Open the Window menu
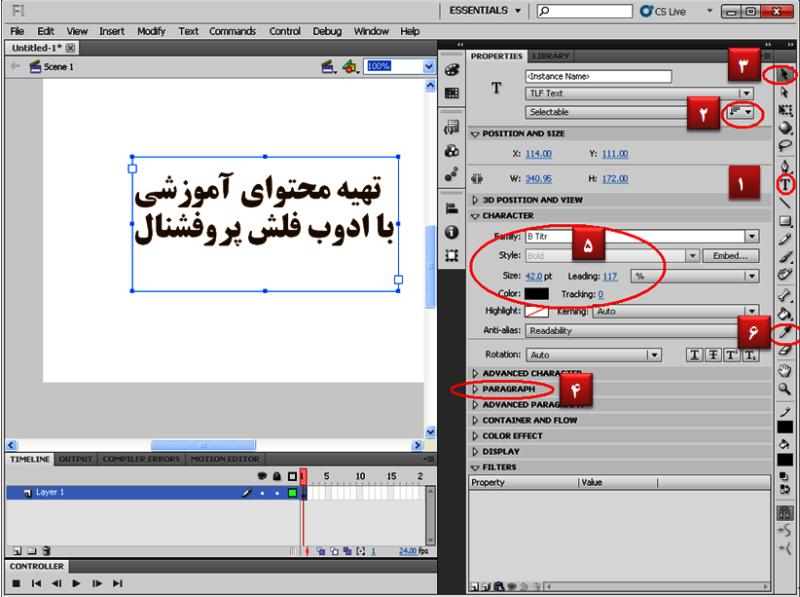This screenshot has height=597, width=800. 371,32
